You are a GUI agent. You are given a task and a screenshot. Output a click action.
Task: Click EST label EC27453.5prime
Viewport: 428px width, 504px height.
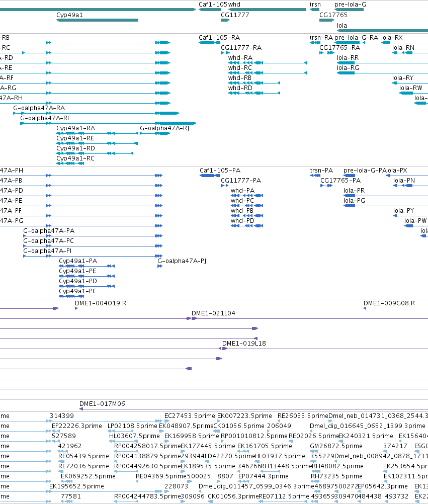pyautogui.click(x=190, y=416)
